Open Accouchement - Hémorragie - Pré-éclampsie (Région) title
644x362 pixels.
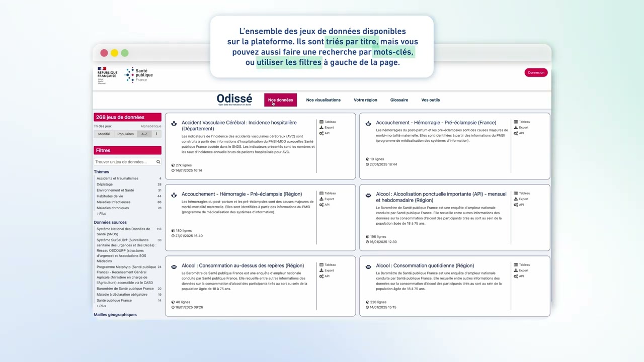242,194
